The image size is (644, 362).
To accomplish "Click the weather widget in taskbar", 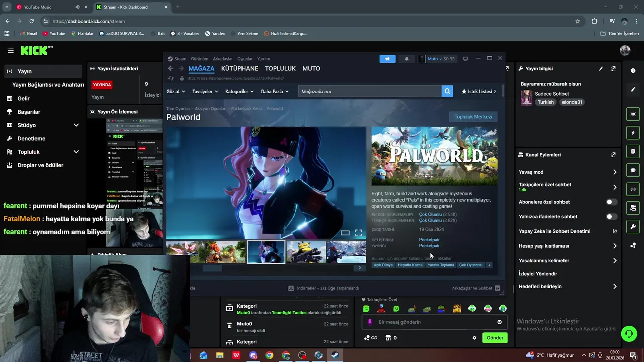I will (549, 355).
